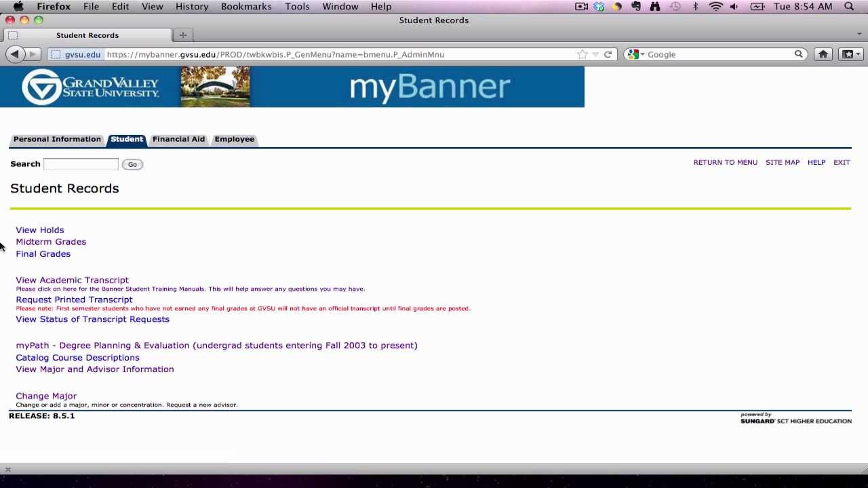Click the Evernote elephant menu bar icon
This screenshot has width=868, height=488.
635,6
